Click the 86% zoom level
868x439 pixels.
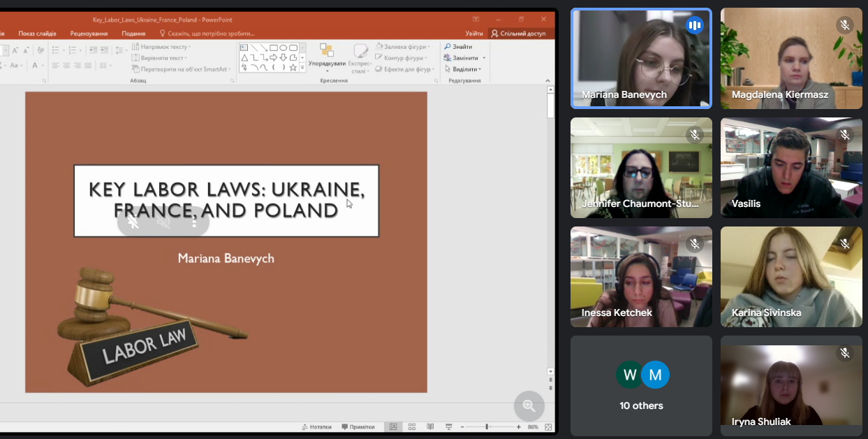tap(533, 426)
